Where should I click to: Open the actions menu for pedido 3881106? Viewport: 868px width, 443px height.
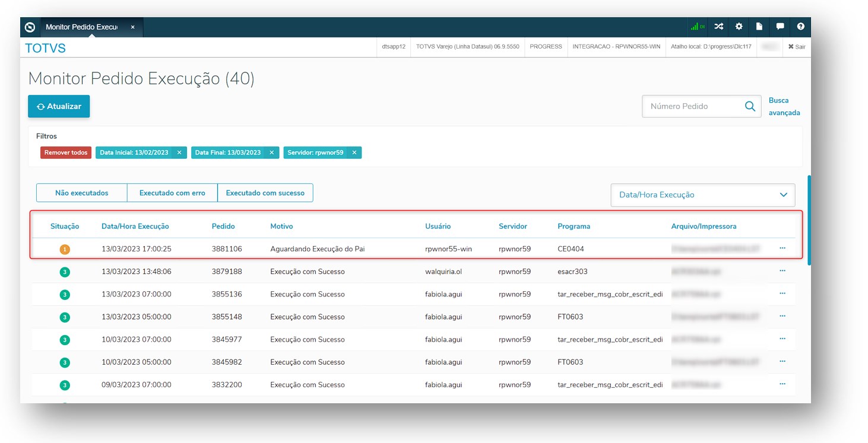coord(782,248)
